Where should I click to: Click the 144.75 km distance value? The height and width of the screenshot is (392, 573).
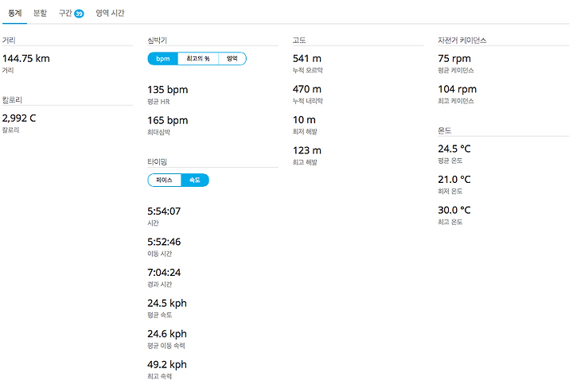[26, 59]
